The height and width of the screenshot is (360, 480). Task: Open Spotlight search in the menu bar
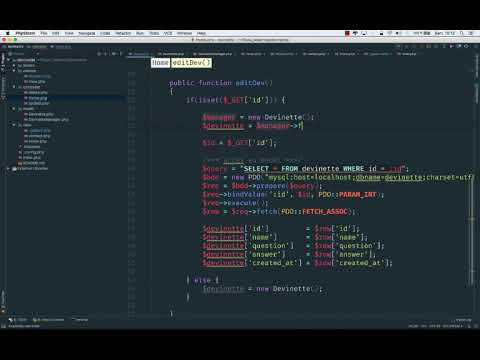pyautogui.click(x=462, y=33)
